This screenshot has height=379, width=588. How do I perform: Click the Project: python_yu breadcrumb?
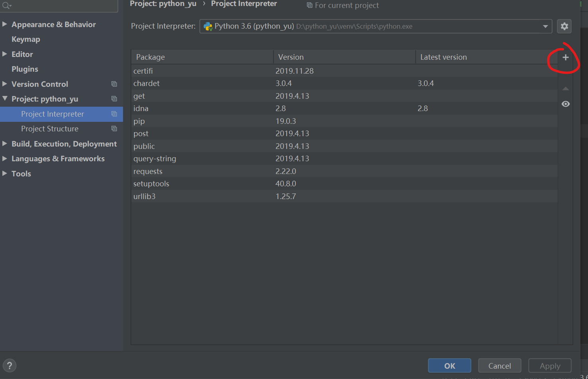(163, 4)
